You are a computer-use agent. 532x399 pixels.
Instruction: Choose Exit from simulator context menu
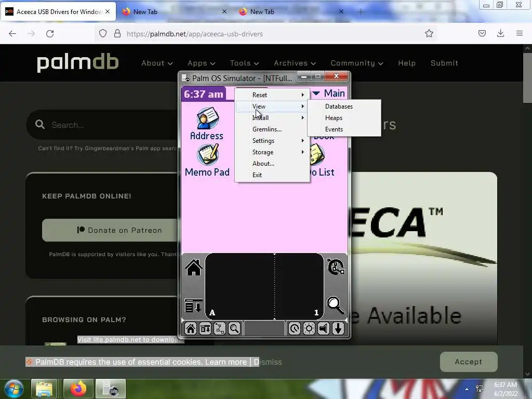pyautogui.click(x=272, y=175)
